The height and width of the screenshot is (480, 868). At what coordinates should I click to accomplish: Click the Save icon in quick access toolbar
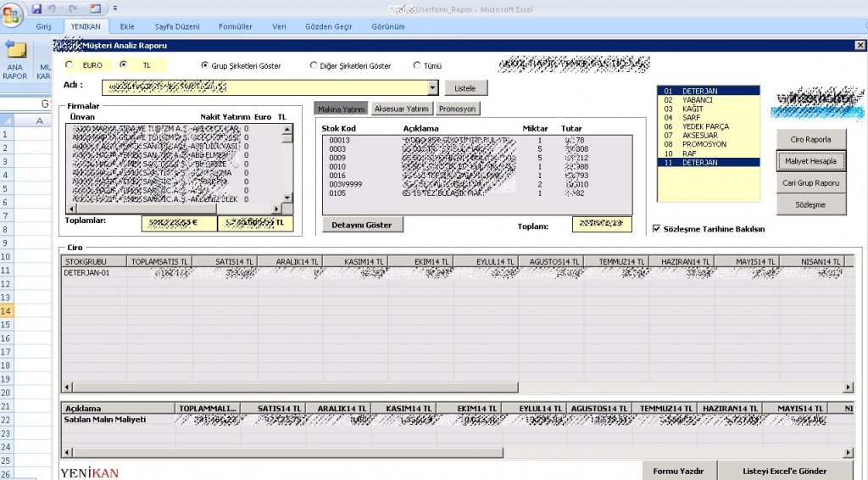tap(36, 8)
